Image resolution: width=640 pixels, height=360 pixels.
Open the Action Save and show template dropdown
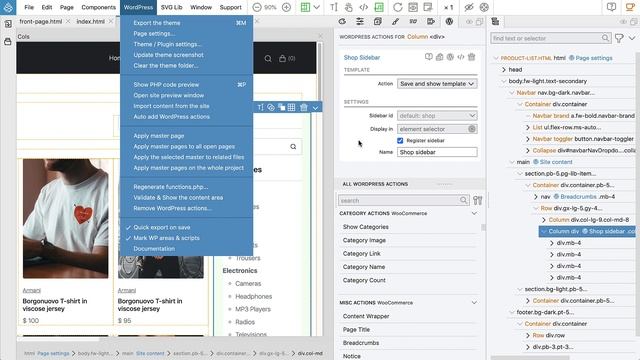tap(437, 84)
